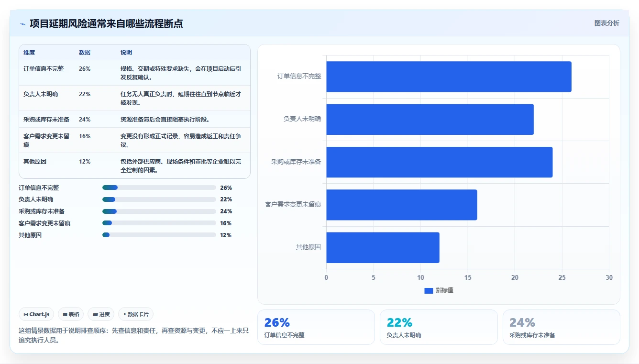The height and width of the screenshot is (364, 639).
Task: Click the 16% label in progress list
Action: (x=226, y=223)
